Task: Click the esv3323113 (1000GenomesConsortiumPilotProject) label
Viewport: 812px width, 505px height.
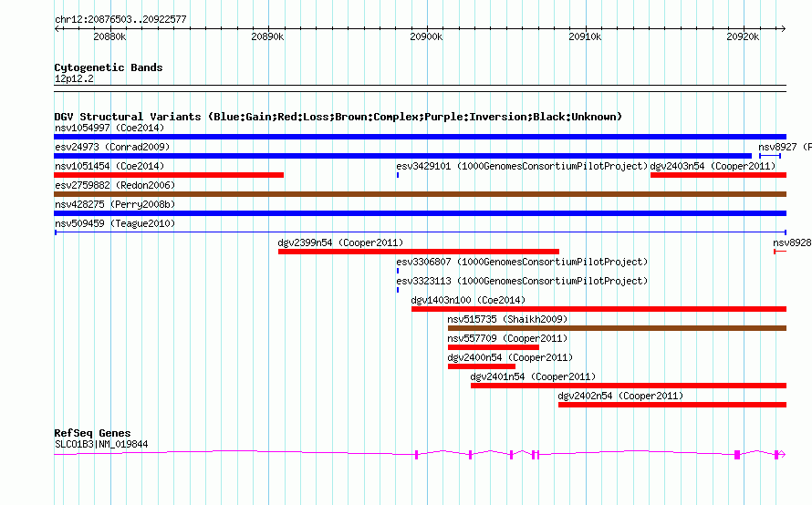Action: coord(522,281)
